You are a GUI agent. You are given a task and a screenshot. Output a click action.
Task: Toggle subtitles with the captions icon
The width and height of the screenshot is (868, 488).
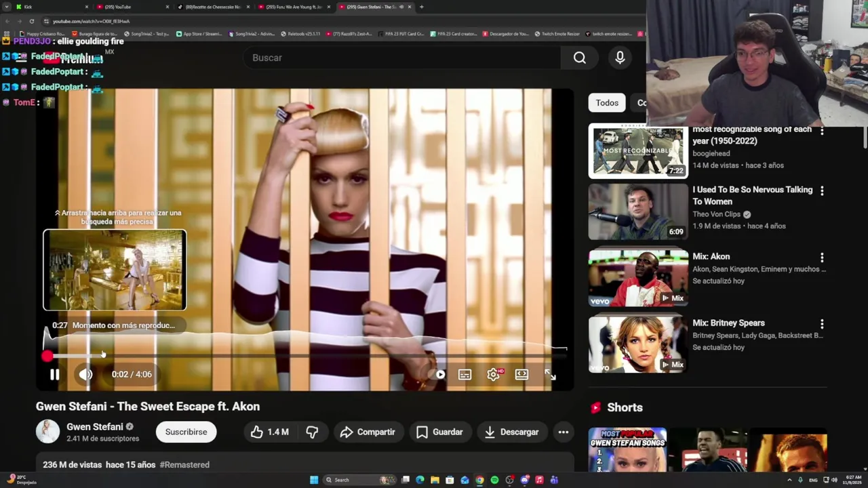[x=465, y=374]
